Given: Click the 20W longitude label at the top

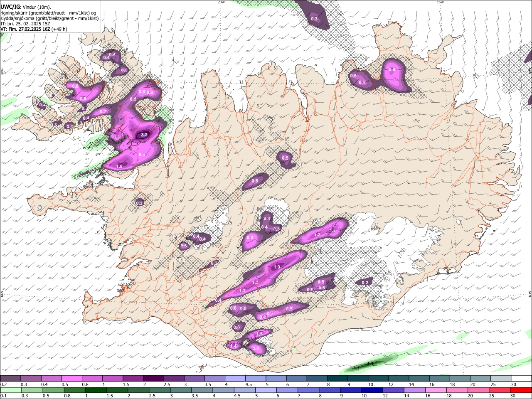Looking at the screenshot, I should pyautogui.click(x=221, y=2).
